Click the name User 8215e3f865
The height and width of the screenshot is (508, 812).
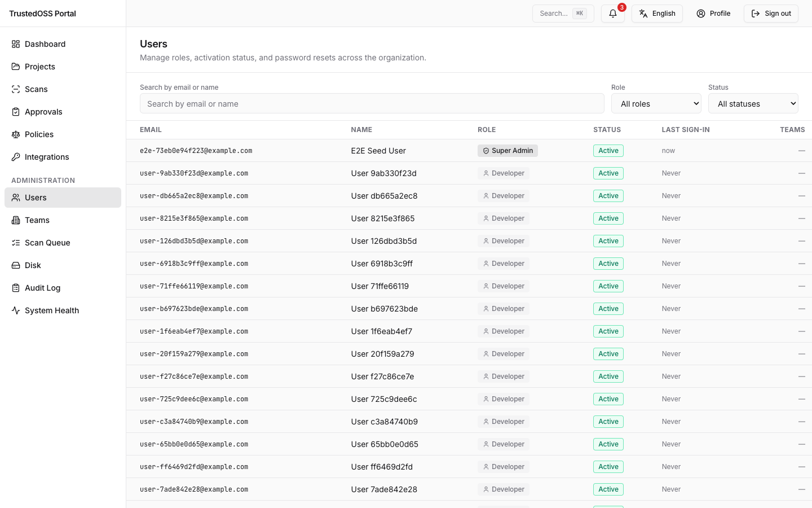click(383, 218)
